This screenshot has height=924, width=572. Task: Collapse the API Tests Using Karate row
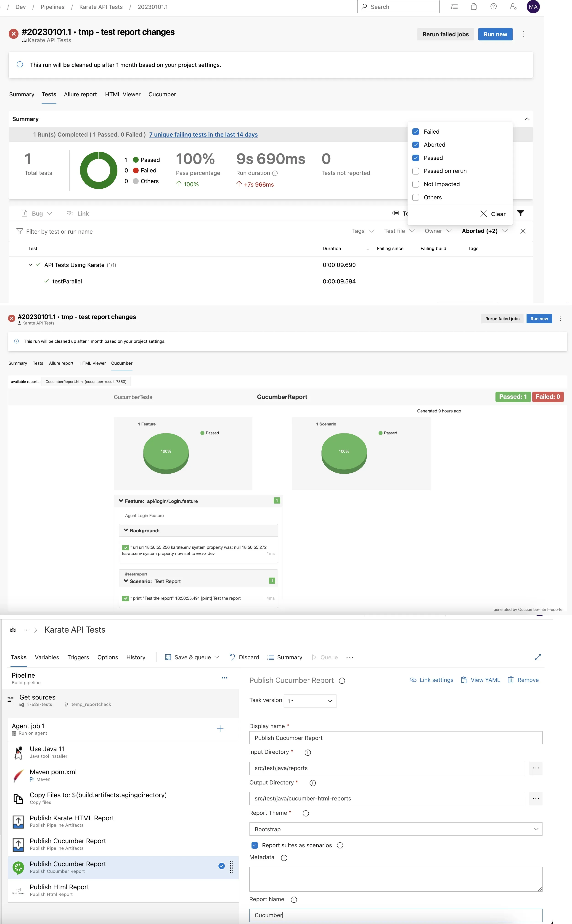pyautogui.click(x=31, y=265)
